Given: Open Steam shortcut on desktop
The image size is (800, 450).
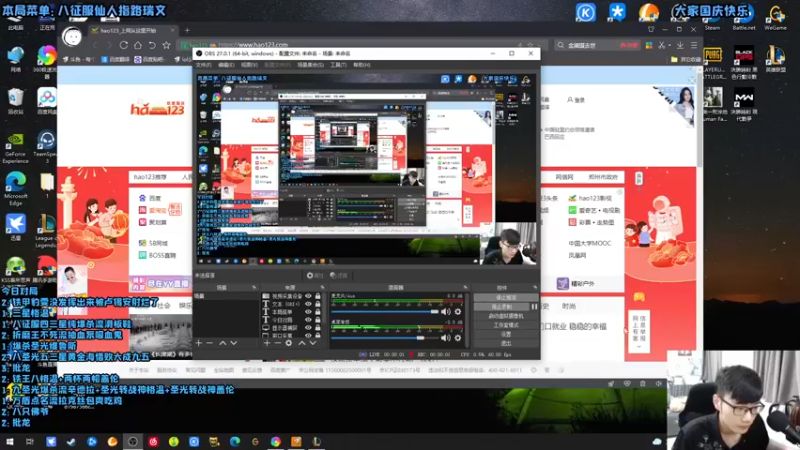Looking at the screenshot, I should pyautogui.click(x=712, y=18).
